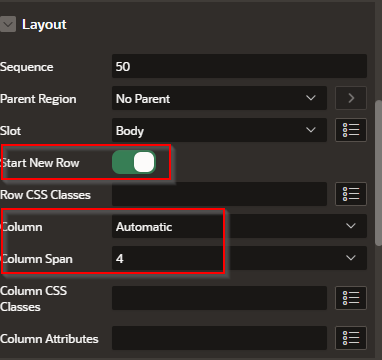Open the Parent Region dropdown
382x360 pixels.
tap(219, 98)
